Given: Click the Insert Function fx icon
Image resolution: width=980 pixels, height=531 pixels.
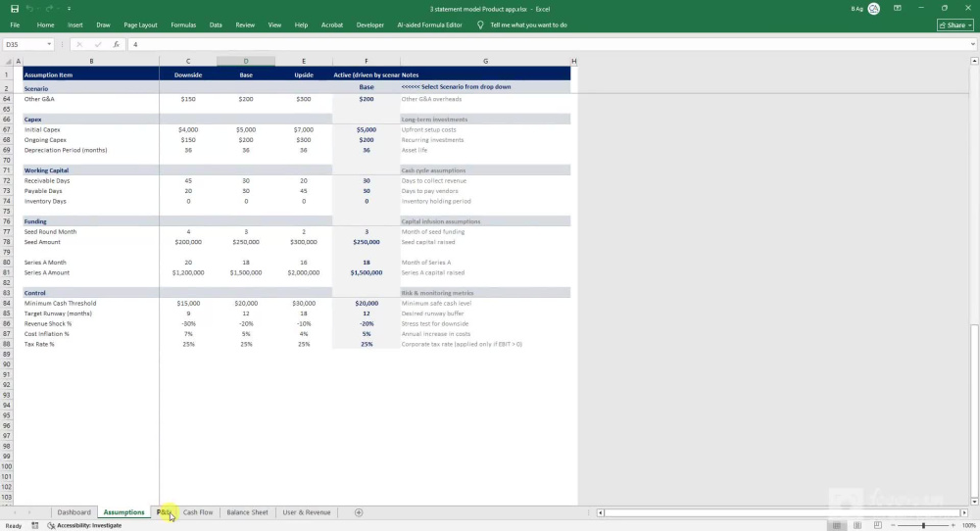Looking at the screenshot, I should pyautogui.click(x=117, y=44).
